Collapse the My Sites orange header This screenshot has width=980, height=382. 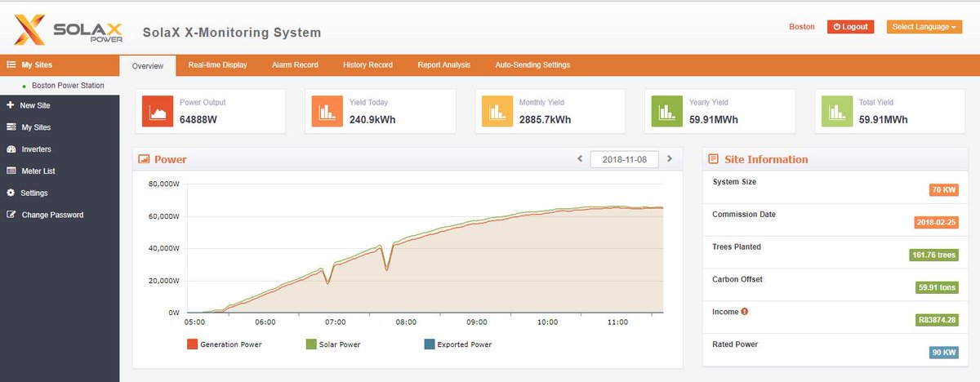point(60,64)
